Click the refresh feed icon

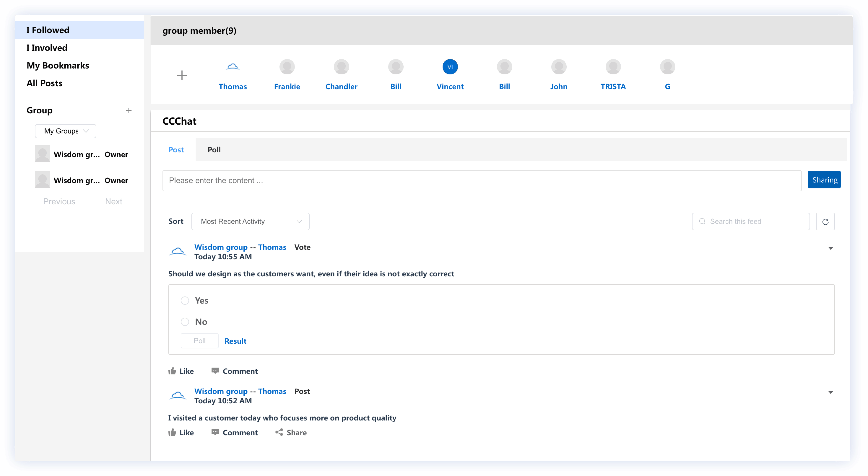click(825, 221)
